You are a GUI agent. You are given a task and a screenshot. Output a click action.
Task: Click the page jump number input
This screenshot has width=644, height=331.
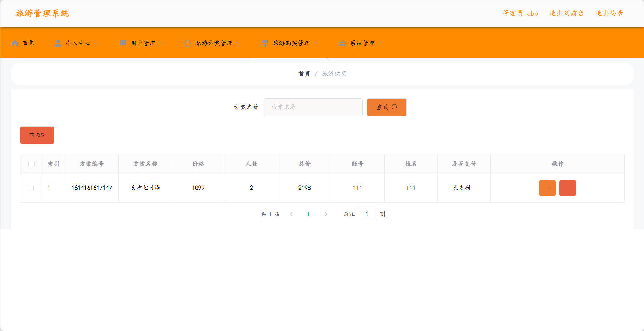pyautogui.click(x=367, y=214)
